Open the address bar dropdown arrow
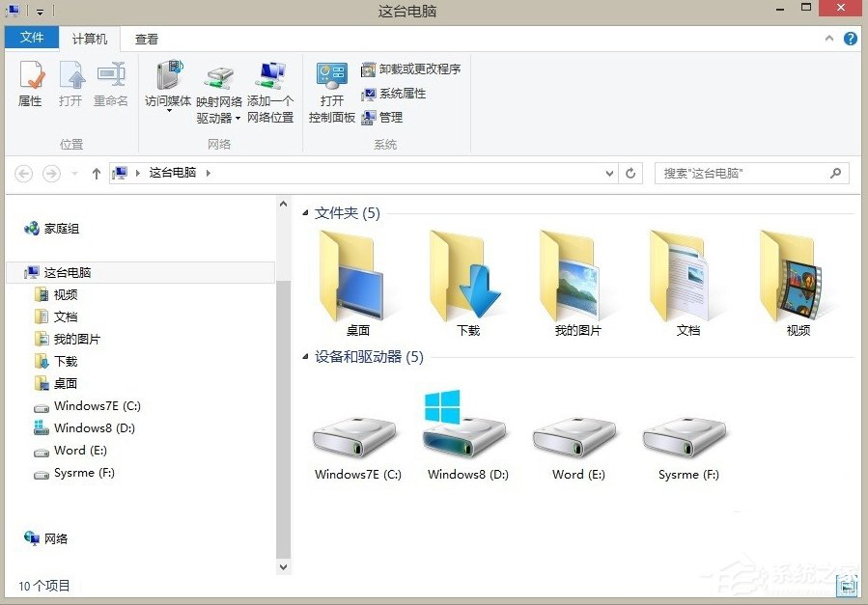 click(607, 173)
